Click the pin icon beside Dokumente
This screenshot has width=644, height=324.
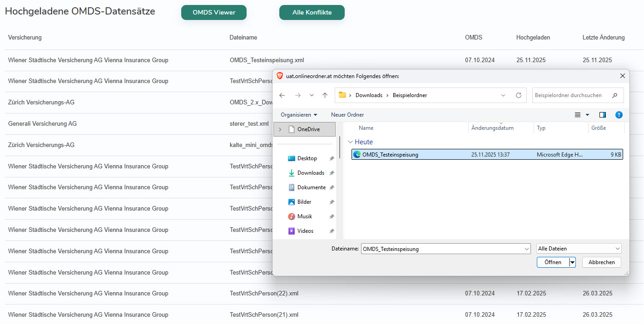332,187
